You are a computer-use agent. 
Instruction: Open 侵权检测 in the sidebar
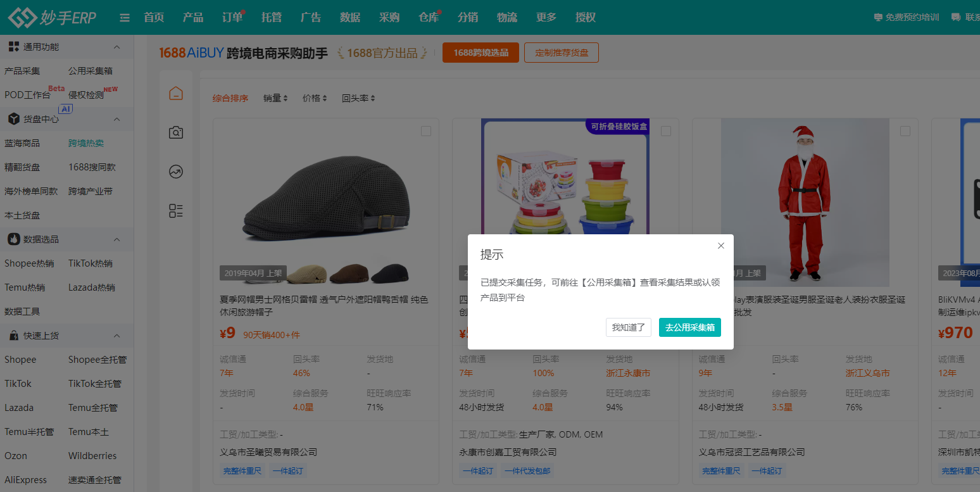point(86,95)
